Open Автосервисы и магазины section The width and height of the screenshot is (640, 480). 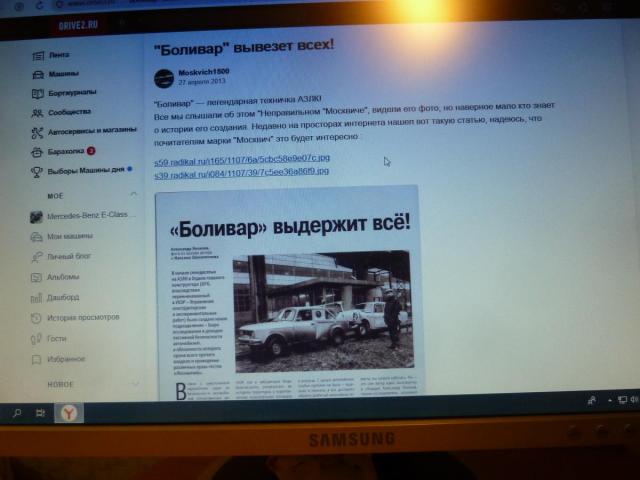[90, 131]
